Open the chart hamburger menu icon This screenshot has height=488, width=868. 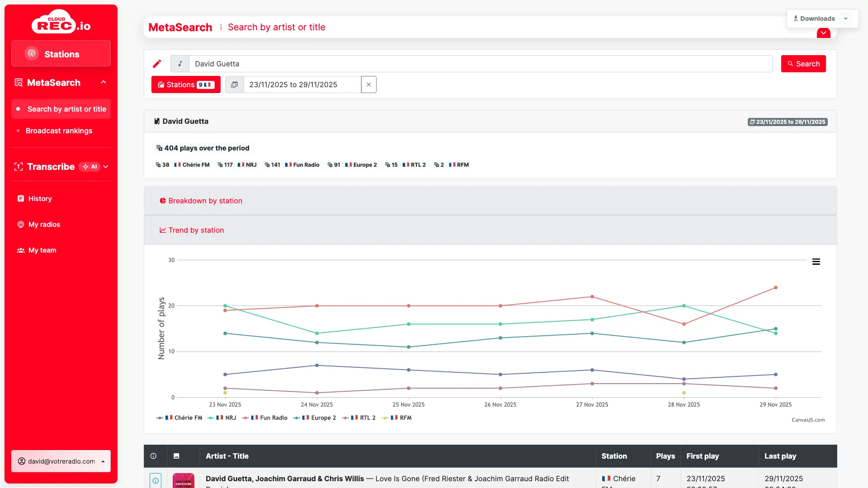(816, 262)
